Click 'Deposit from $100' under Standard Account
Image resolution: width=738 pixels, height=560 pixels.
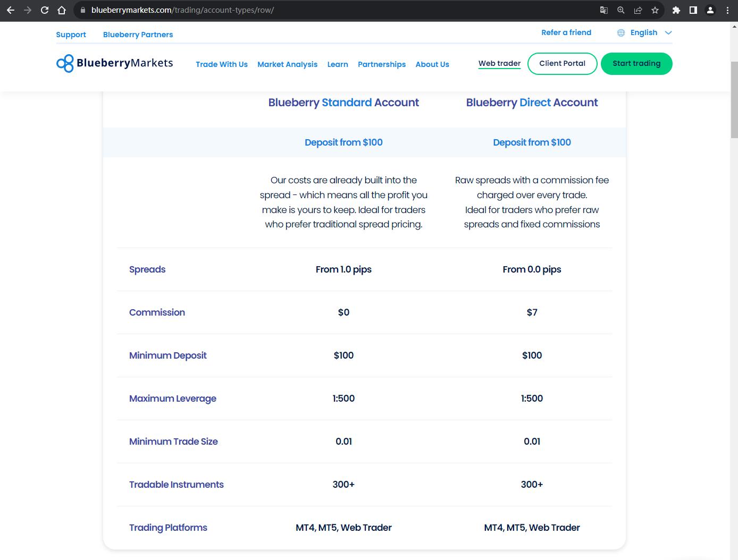343,142
